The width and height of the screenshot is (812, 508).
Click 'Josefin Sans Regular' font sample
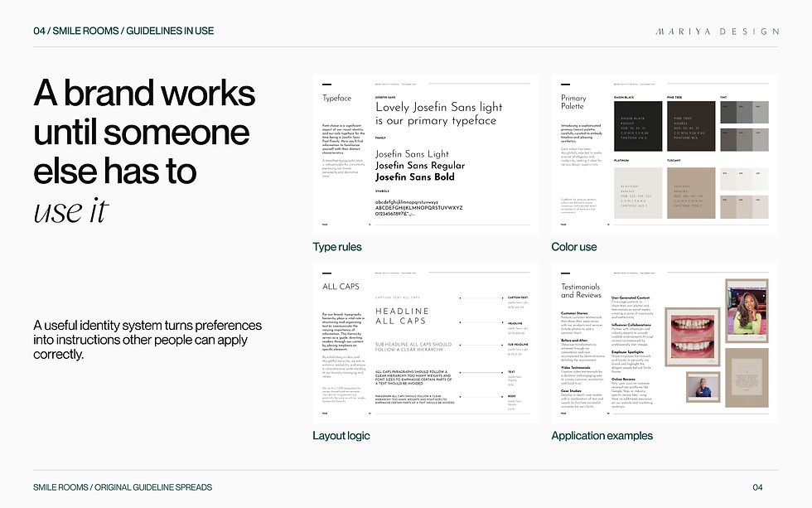(x=420, y=166)
